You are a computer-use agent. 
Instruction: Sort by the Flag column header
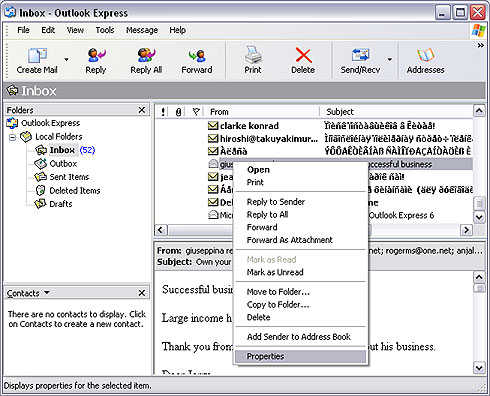[x=196, y=112]
